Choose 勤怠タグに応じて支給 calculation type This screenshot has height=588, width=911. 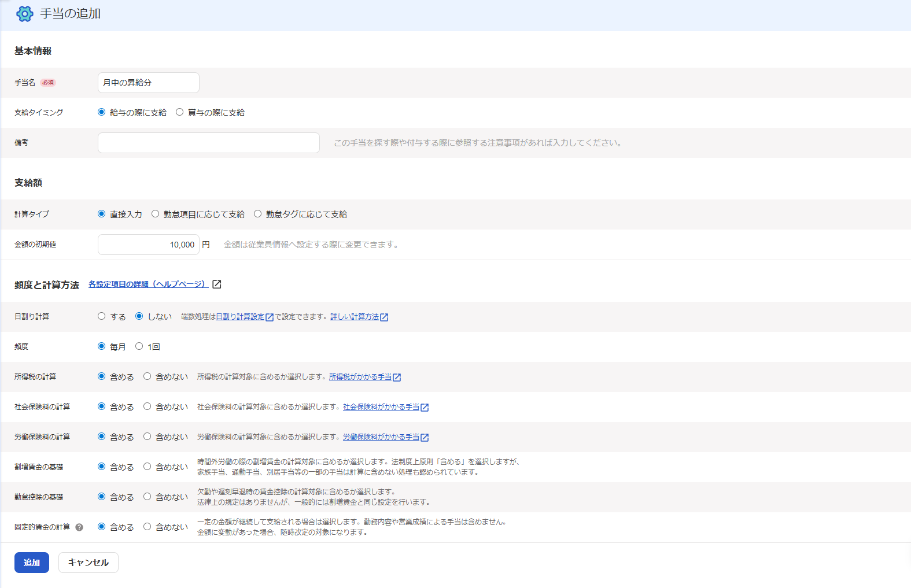point(258,214)
